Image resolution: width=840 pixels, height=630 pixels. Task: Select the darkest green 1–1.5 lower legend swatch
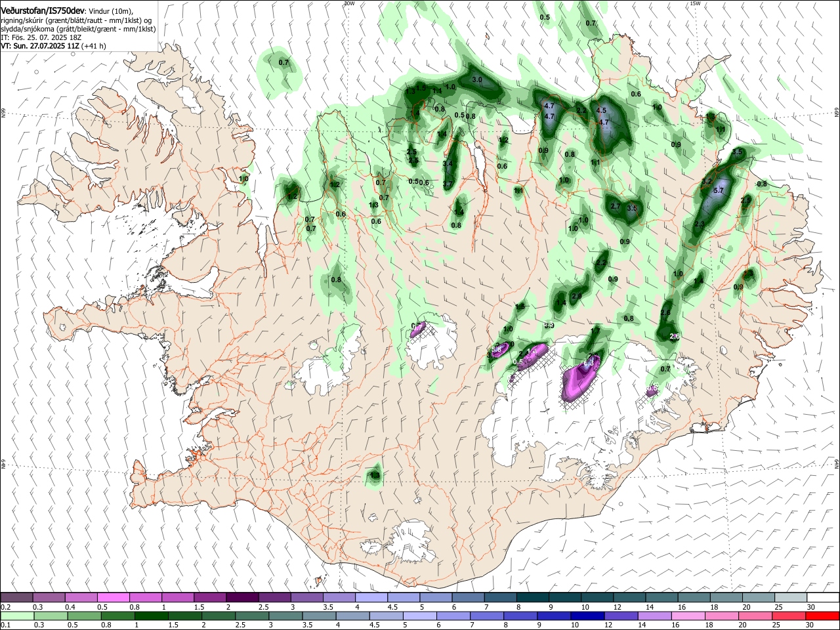[x=151, y=616]
